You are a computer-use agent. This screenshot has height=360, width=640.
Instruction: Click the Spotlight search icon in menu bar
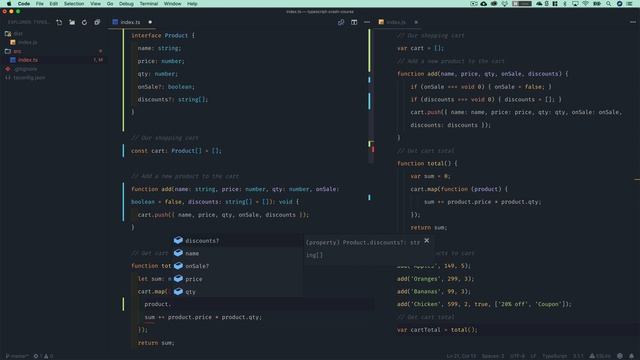click(x=609, y=4)
